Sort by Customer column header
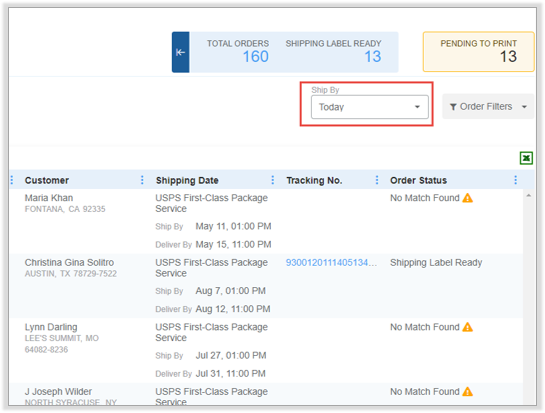 (47, 180)
